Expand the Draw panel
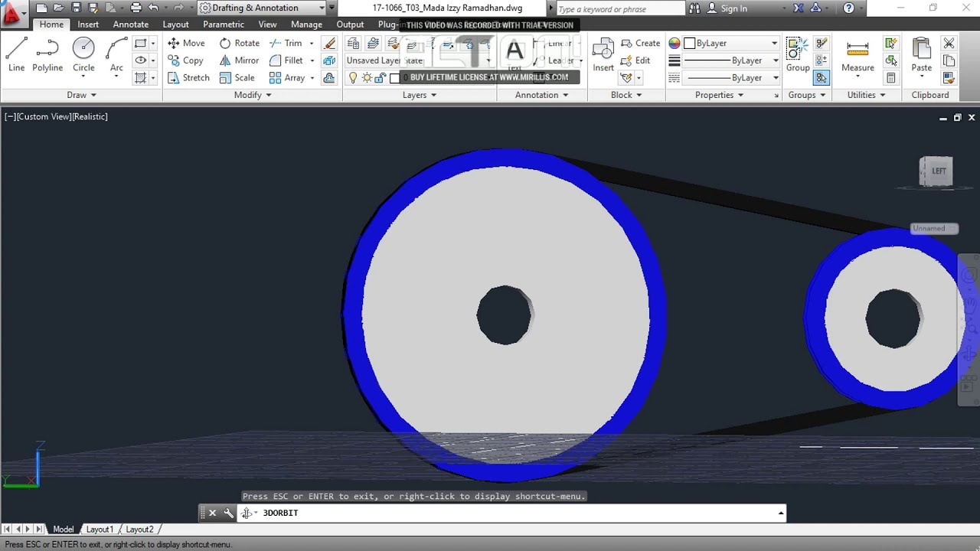The image size is (980, 551). (x=81, y=95)
